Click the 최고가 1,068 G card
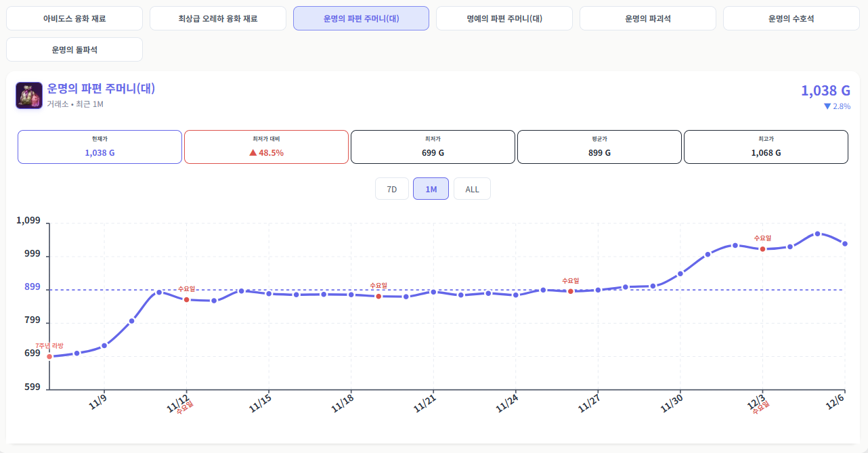The width and height of the screenshot is (868, 453). tap(766, 147)
